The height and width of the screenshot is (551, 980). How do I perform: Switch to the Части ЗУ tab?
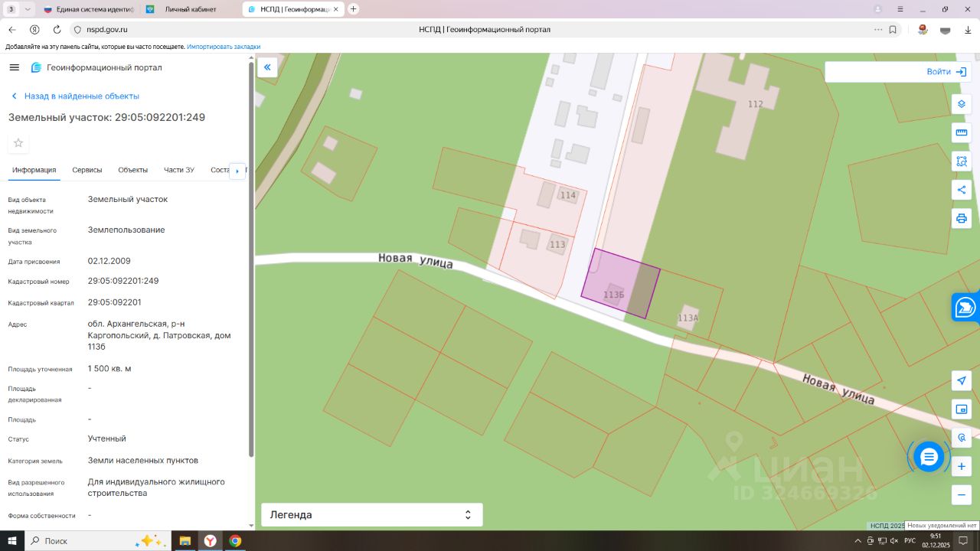(178, 170)
